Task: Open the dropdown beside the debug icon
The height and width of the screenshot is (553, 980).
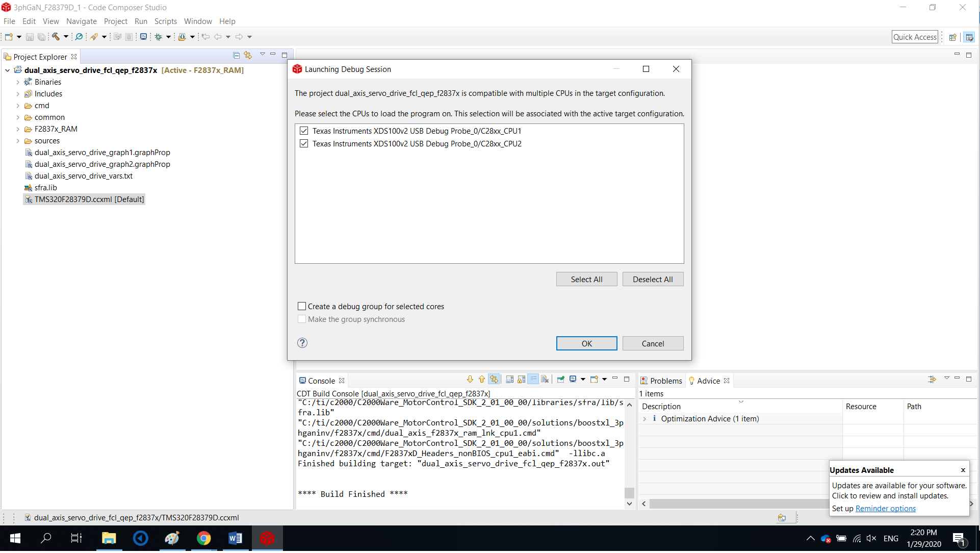Action: point(169,36)
